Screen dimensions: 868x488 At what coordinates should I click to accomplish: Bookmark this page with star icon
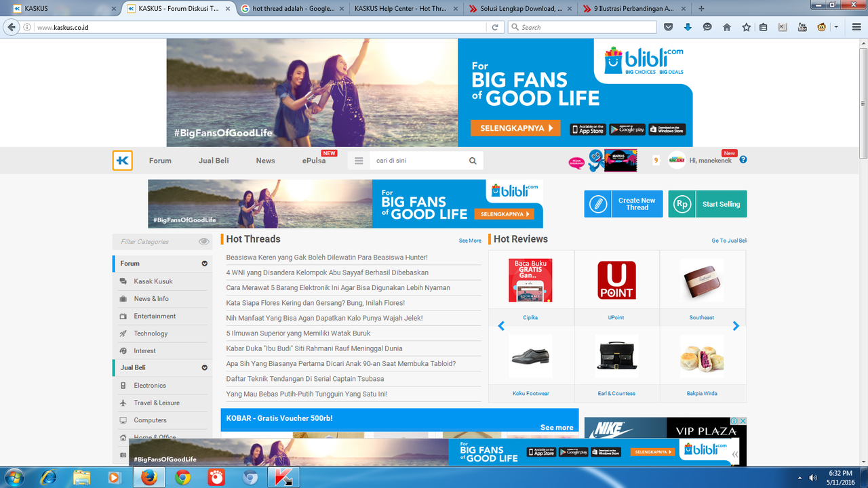tap(747, 27)
